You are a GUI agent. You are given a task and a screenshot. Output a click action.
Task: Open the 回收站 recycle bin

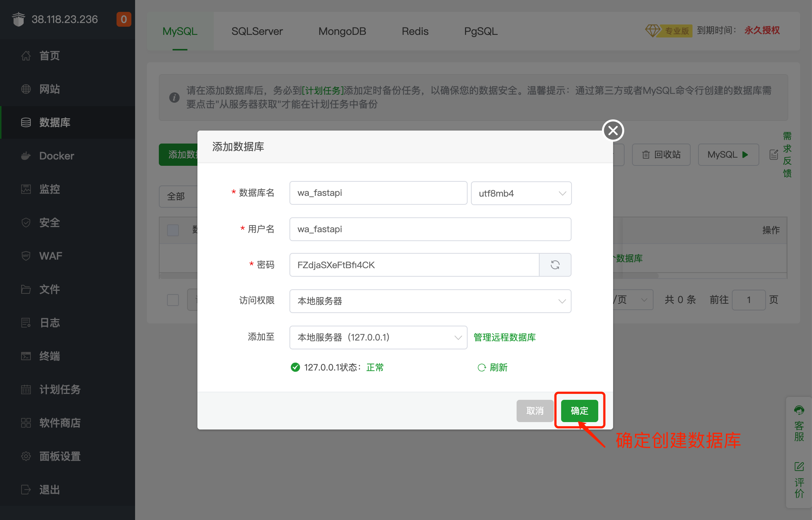click(661, 155)
